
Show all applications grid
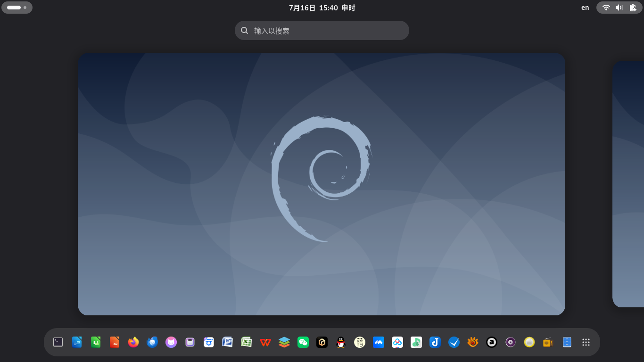click(586, 342)
